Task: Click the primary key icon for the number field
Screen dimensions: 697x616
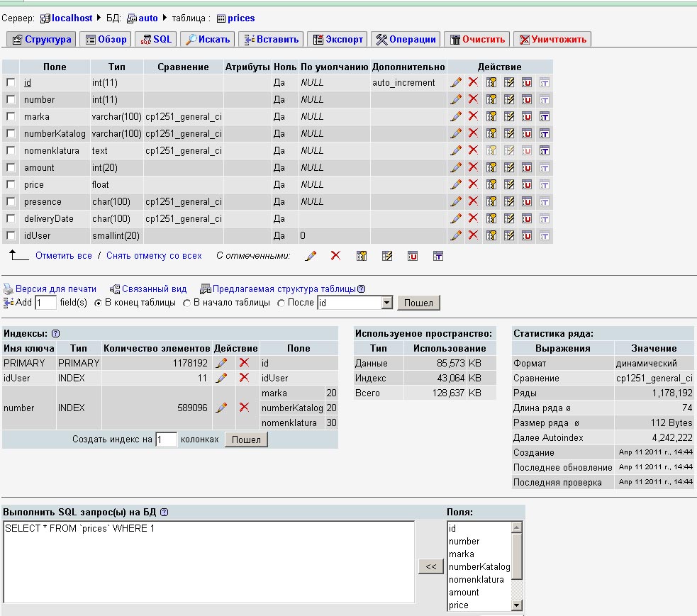Action: (491, 99)
